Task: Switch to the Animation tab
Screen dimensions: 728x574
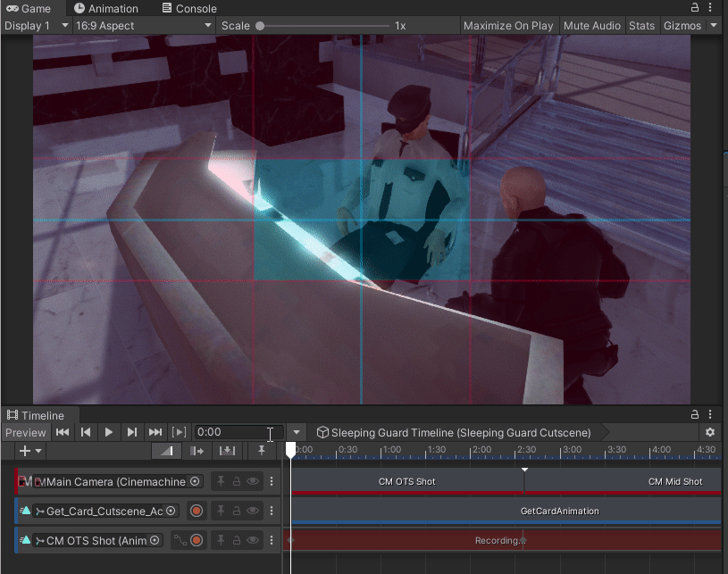Action: coord(106,8)
